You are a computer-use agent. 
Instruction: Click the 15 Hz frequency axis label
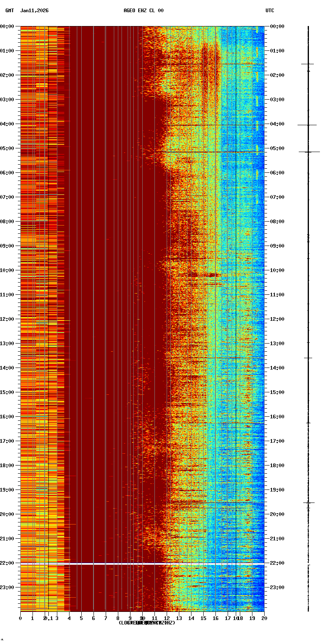pyautogui.click(x=203, y=618)
